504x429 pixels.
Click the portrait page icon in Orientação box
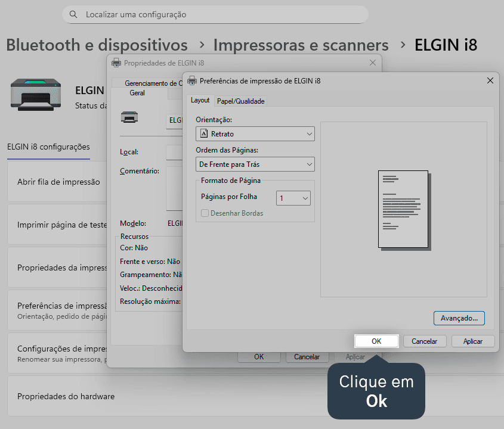(204, 133)
